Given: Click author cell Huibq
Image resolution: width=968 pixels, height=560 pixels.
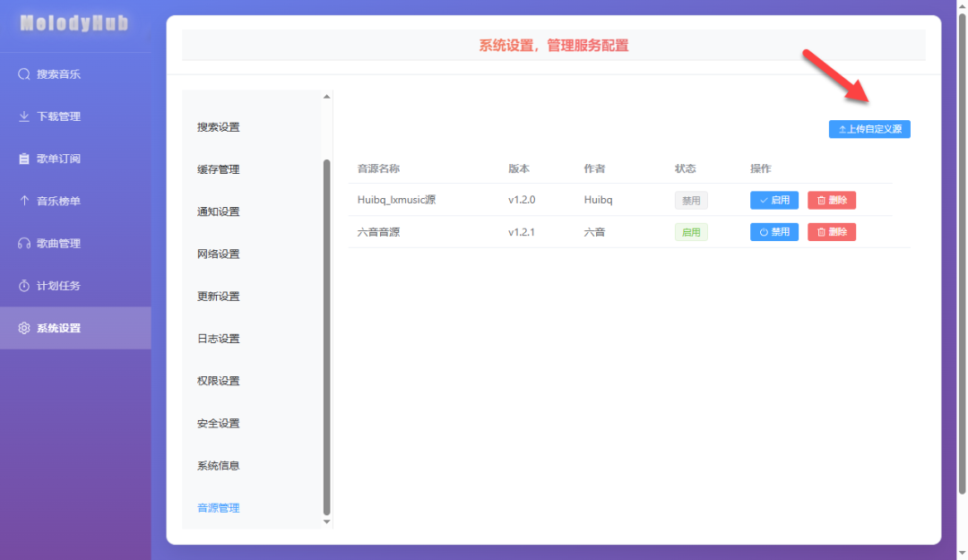Looking at the screenshot, I should pos(598,200).
